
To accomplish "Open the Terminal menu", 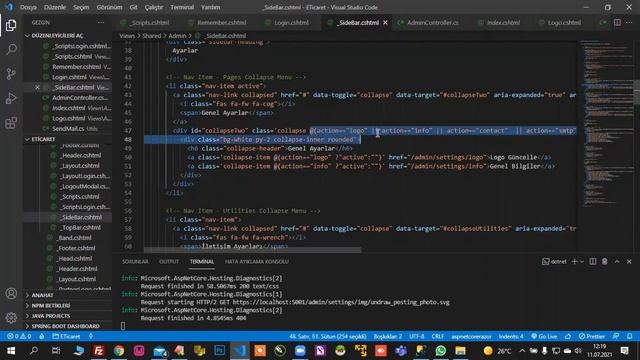I will tap(182, 7).
